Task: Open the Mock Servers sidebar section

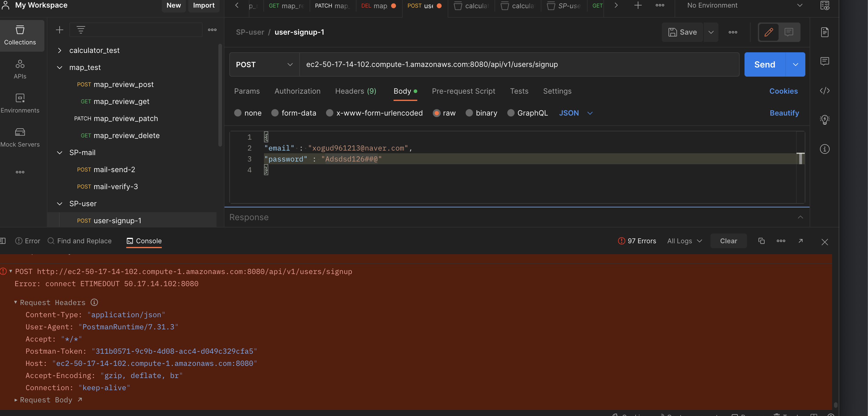Action: pos(20,137)
